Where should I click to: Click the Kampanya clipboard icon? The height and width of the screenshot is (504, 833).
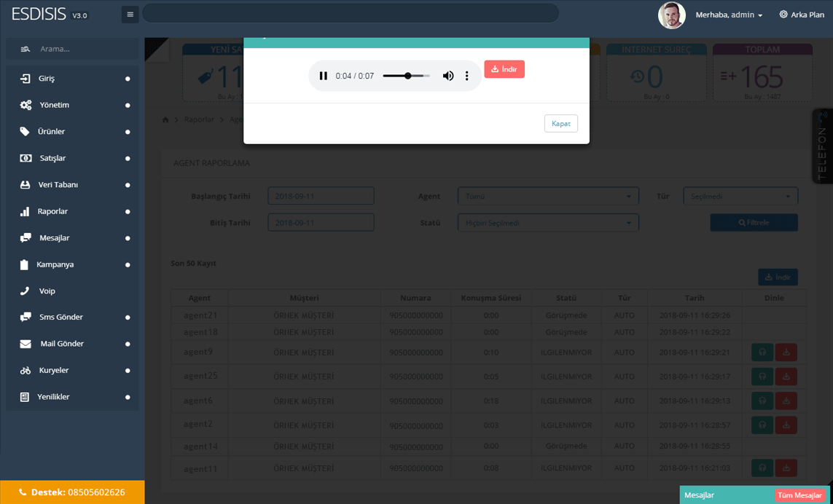[24, 264]
